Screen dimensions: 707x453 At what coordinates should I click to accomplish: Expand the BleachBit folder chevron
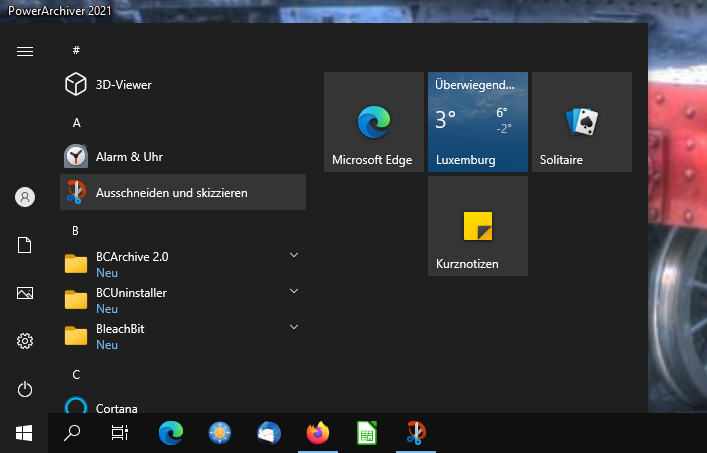coord(294,327)
